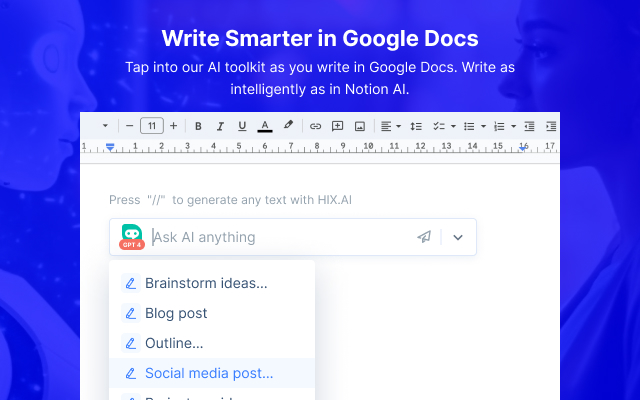Open the text color picker
Screen dimensions: 640x400
[x=264, y=126]
